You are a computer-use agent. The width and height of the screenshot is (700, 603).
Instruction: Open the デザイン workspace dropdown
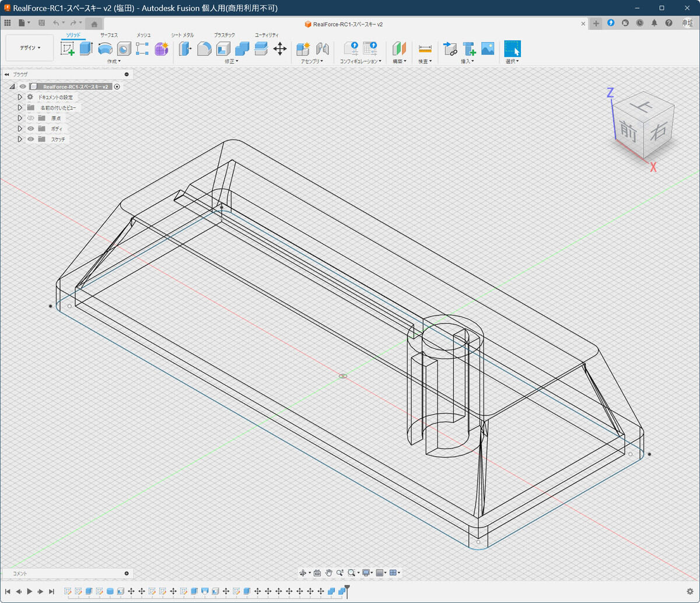pos(30,48)
